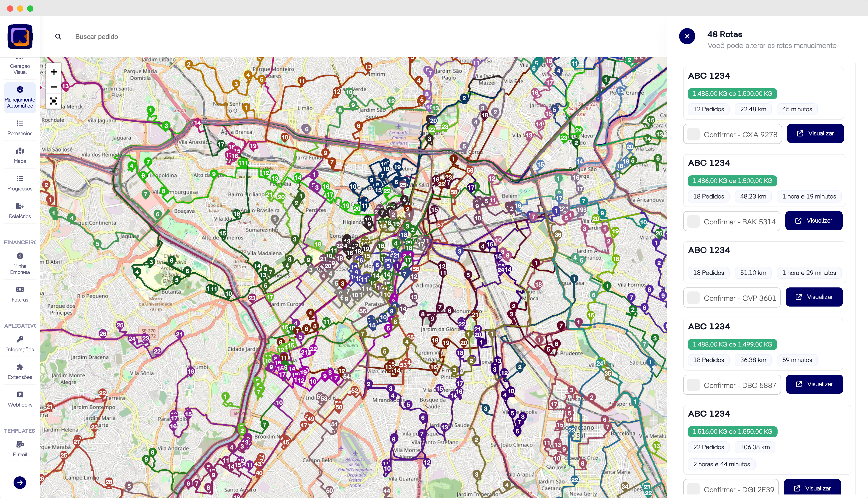Open the Progressos list icon
Screen dimensions: 868x498
20,179
